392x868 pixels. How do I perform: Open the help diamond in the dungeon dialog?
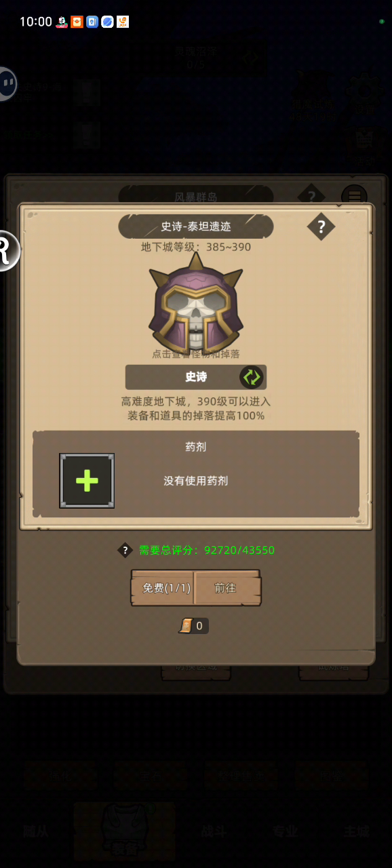coord(321,226)
